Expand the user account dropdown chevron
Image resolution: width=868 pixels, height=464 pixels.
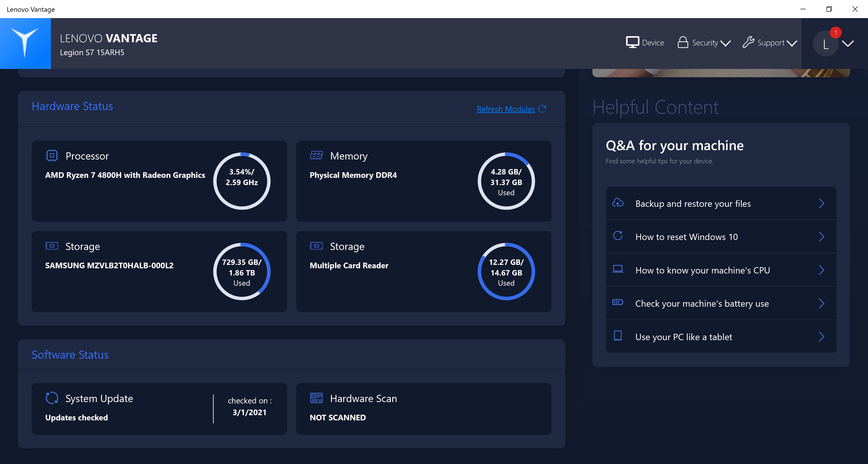coord(848,43)
